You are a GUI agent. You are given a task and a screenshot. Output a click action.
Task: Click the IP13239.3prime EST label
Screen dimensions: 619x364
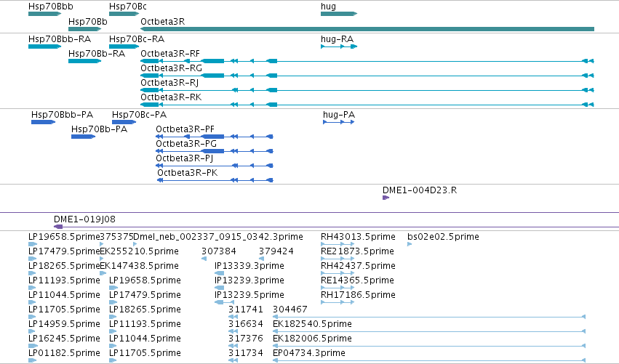click(249, 280)
